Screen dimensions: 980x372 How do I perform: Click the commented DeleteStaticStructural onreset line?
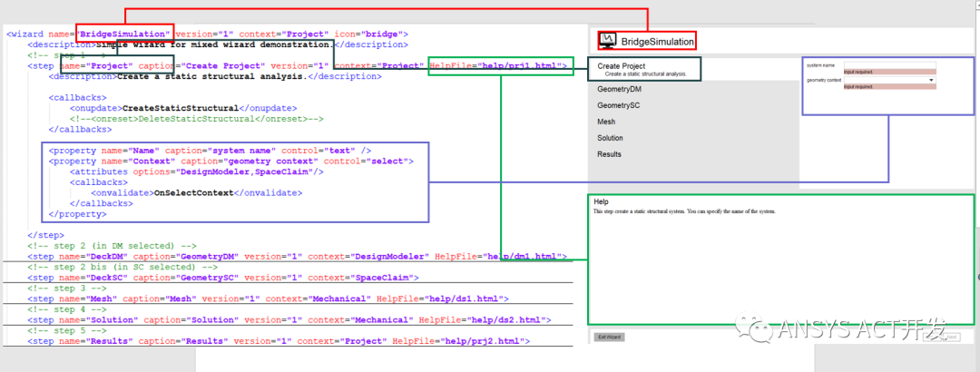pos(197,119)
